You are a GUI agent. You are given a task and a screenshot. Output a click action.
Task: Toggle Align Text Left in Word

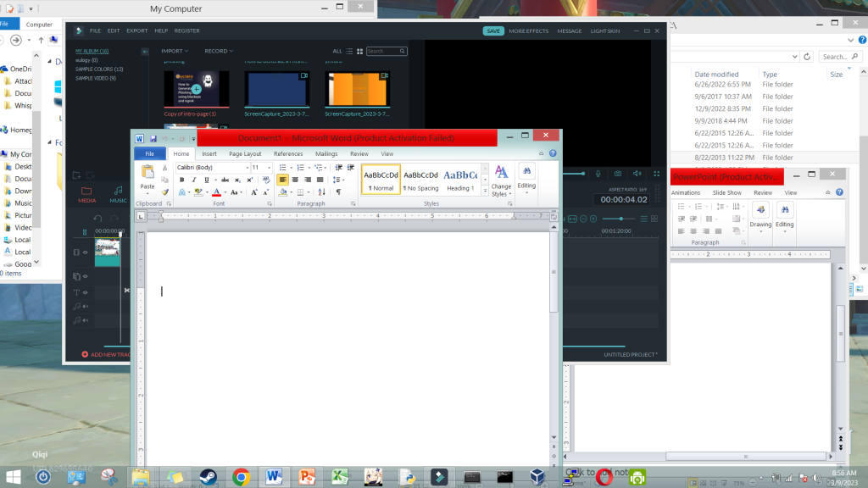pyautogui.click(x=282, y=180)
